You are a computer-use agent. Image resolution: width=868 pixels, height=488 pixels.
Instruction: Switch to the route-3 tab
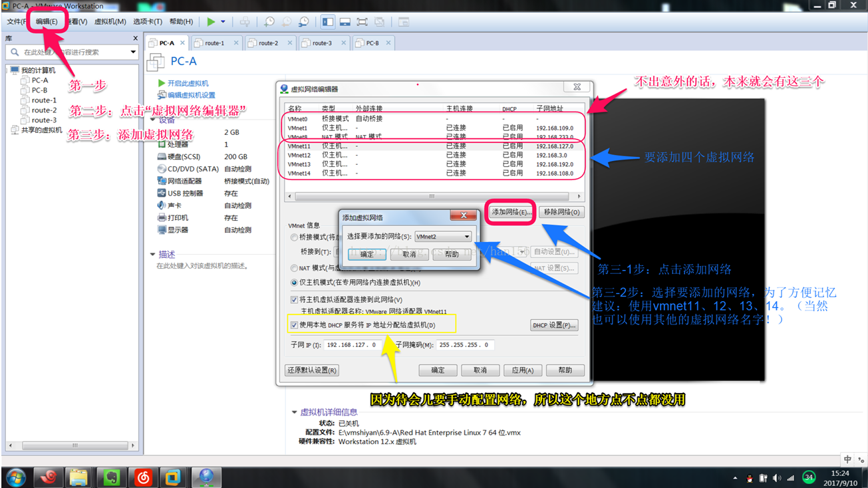323,43
